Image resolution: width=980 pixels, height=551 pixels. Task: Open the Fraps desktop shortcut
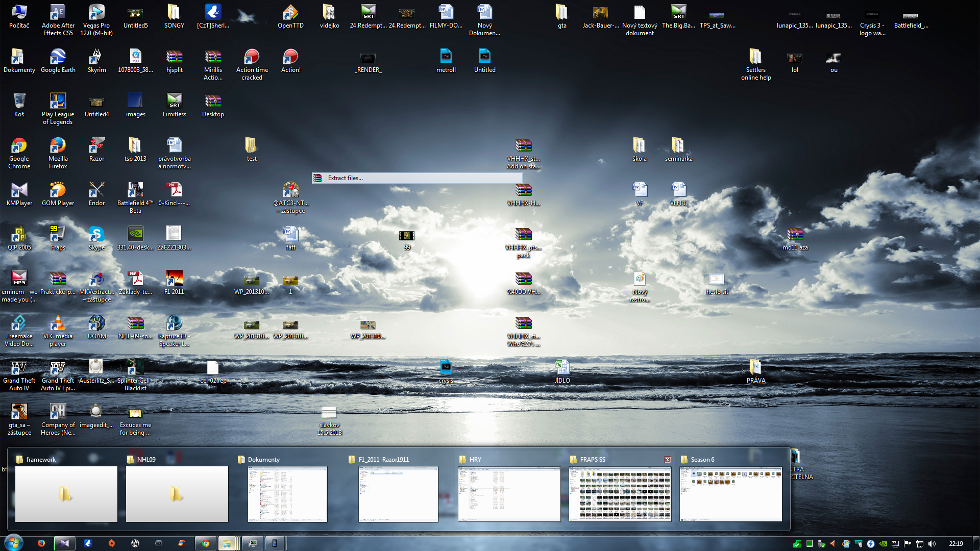tap(58, 235)
